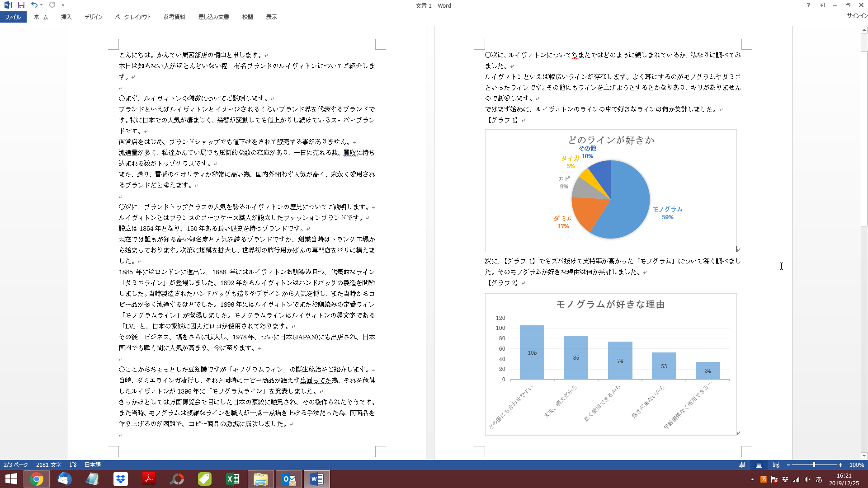The image size is (868, 488).
Task: Click the bar labeled 53
Action: click(664, 366)
